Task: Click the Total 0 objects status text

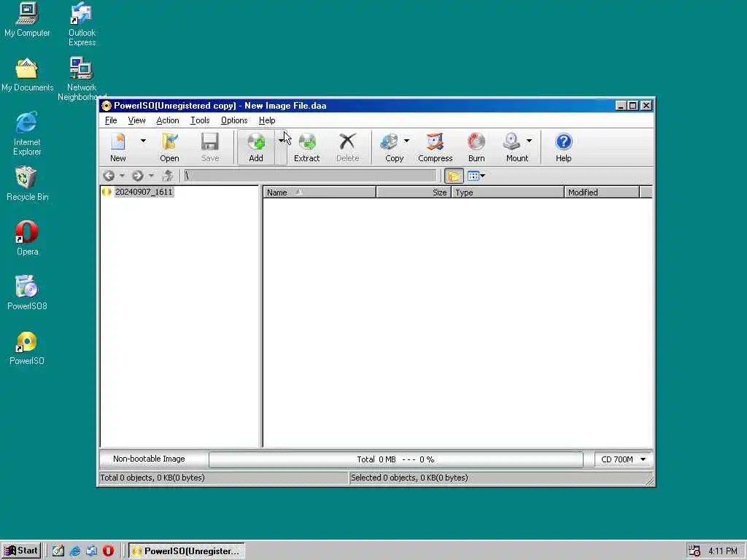Action: pyautogui.click(x=152, y=478)
